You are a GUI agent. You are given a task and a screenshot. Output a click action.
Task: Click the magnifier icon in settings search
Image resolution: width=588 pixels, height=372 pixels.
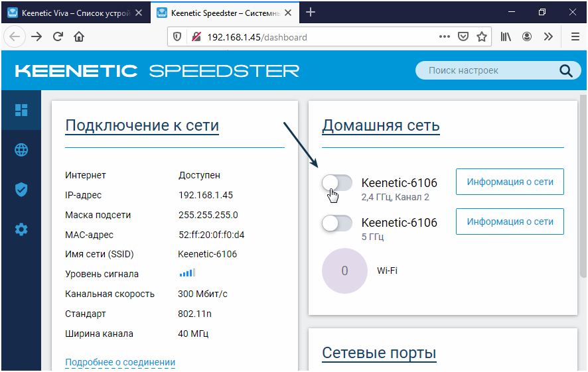click(565, 71)
